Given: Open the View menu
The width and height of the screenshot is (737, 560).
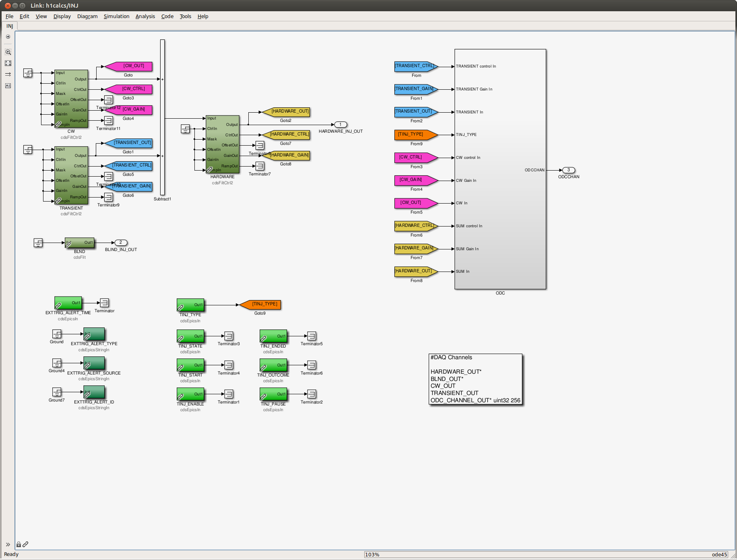Looking at the screenshot, I should tap(41, 16).
